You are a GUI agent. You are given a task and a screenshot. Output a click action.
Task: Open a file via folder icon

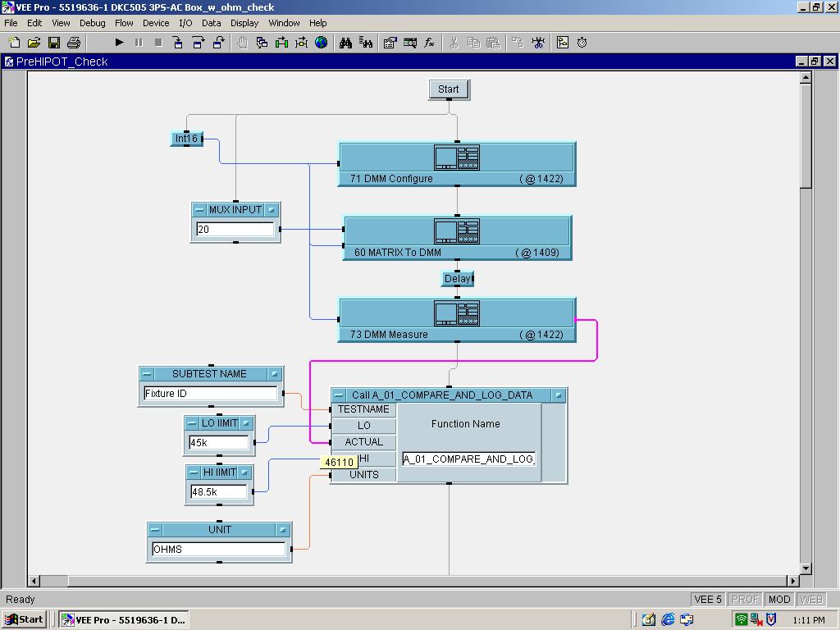(x=34, y=43)
